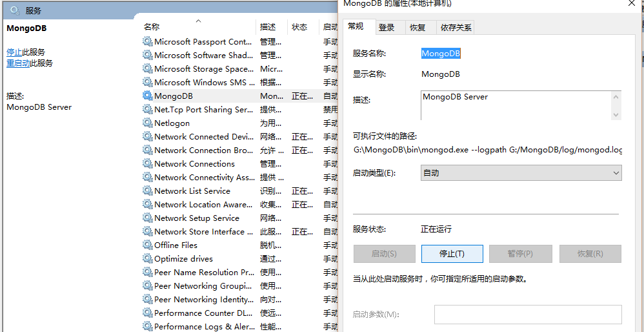
Task: Click gear icon beside Peer Networking Grouping service
Action: [x=147, y=285]
